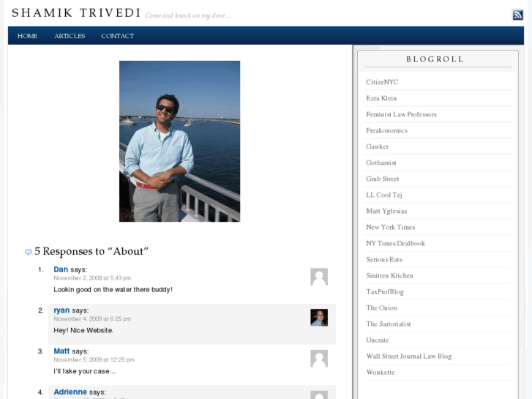Screen dimensions: 532x399
Task: Click the November 4, 2009 comment timestamp
Action: click(92, 319)
